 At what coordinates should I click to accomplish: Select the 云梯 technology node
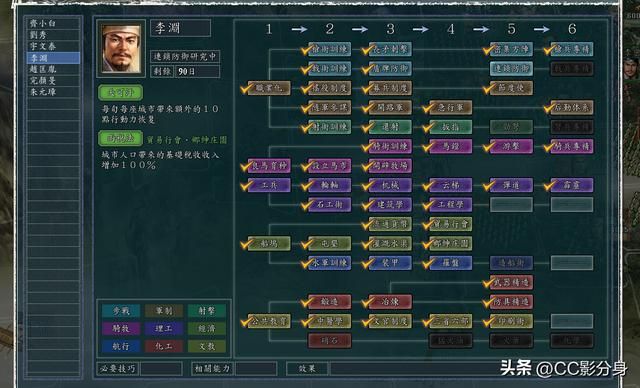pos(451,185)
